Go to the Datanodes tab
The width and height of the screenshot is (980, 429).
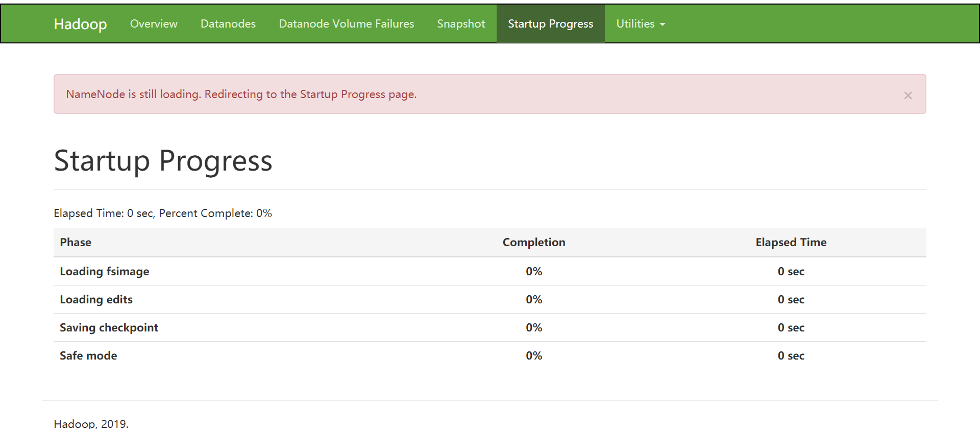[228, 24]
